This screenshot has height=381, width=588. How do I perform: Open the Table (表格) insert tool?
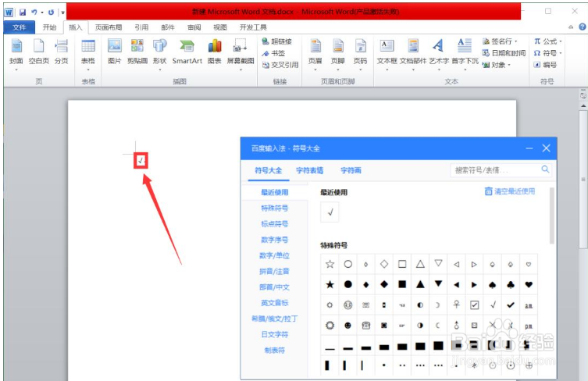[88, 55]
